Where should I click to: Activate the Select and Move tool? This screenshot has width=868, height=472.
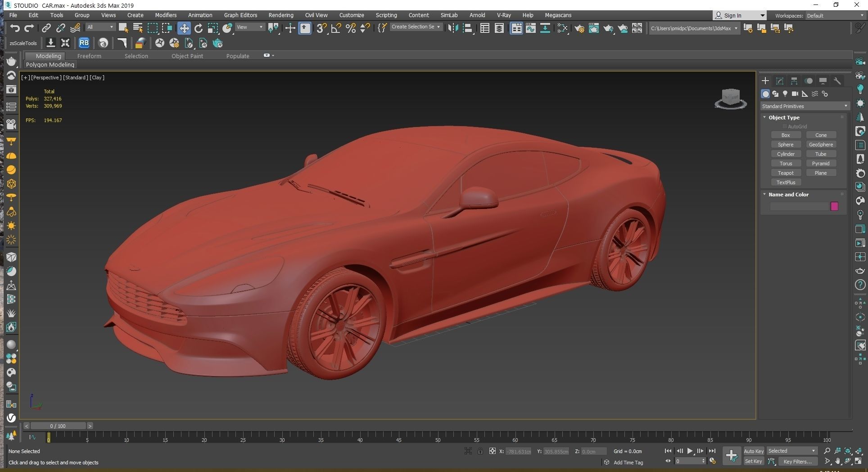pyautogui.click(x=184, y=28)
